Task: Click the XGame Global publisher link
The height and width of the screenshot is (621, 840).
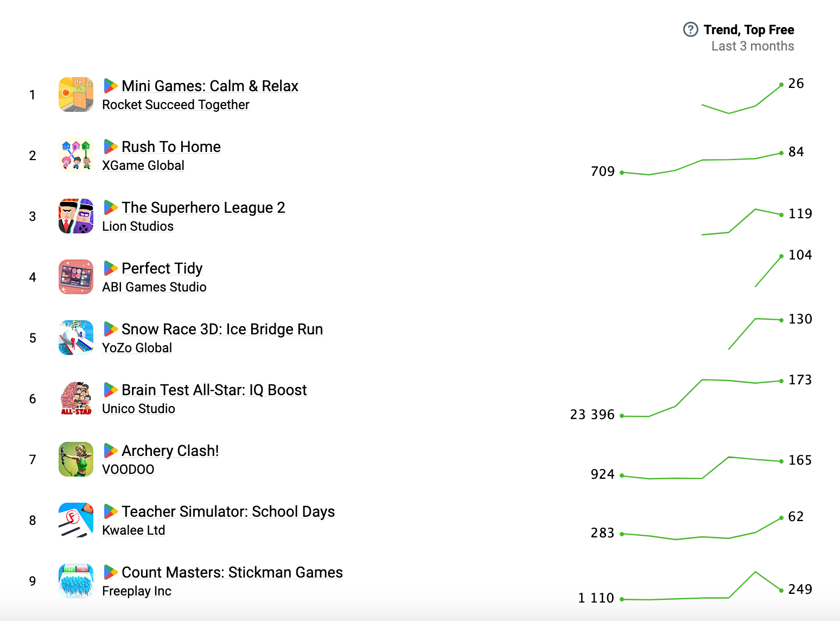Action: [143, 166]
